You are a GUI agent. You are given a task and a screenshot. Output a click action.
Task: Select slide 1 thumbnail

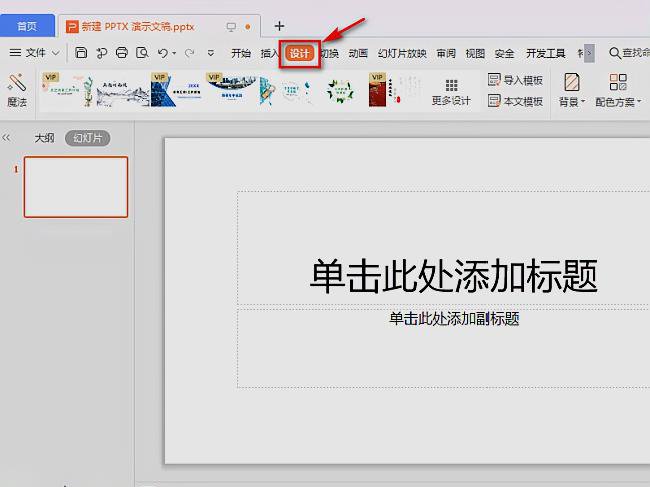pyautogui.click(x=76, y=187)
